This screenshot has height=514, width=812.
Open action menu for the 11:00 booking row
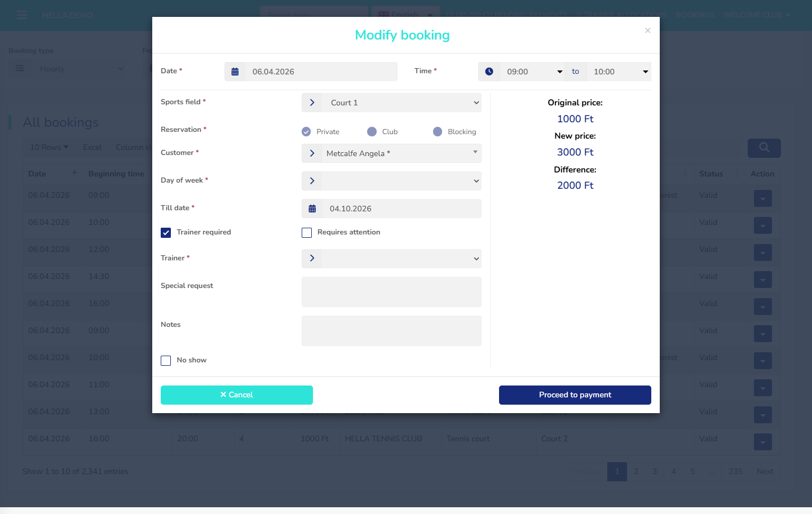tap(763, 388)
